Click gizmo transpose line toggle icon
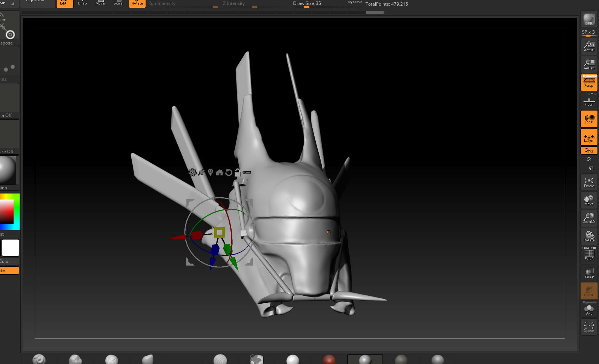The image size is (599, 364). click(x=247, y=172)
